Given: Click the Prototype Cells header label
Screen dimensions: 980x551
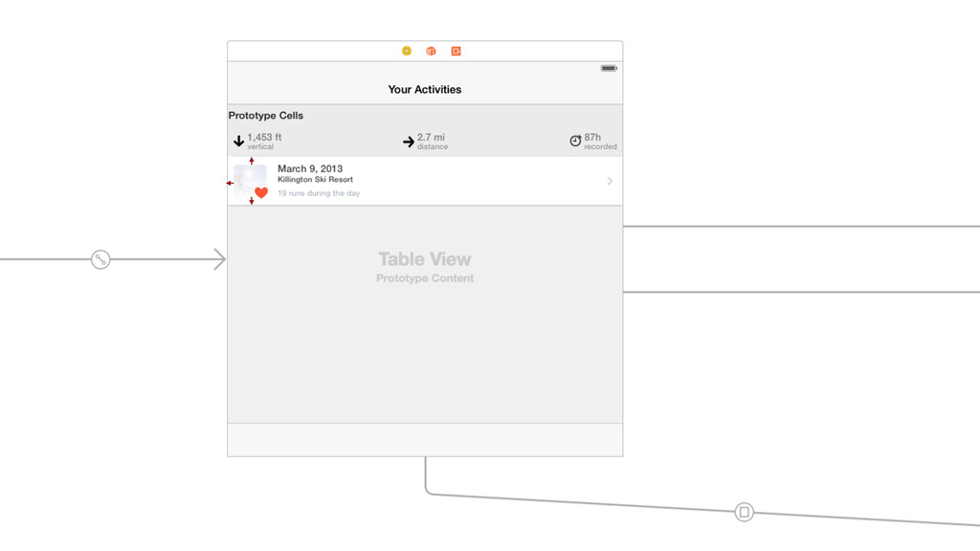Looking at the screenshot, I should point(266,116).
